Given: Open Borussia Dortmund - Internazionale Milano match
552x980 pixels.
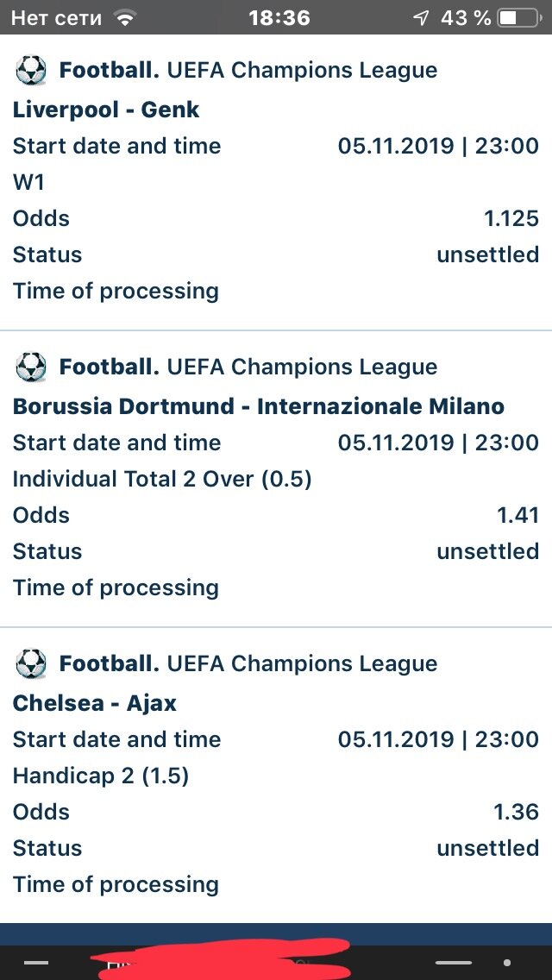Looking at the screenshot, I should click(x=258, y=407).
